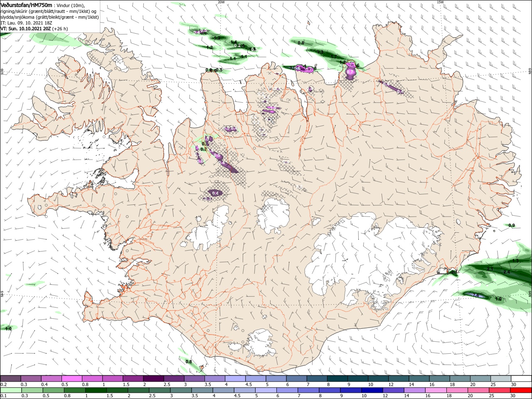Pick lower legend red swatch after 30
The height and width of the screenshot is (399, 532).
521,390
